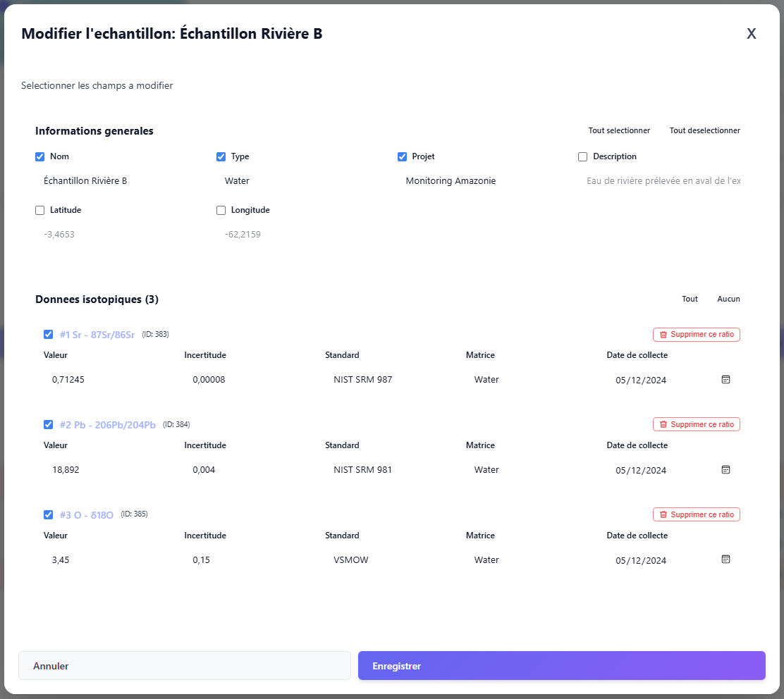Cancel editing with the Annuler button
Screen dimensions: 784x699
183,665
